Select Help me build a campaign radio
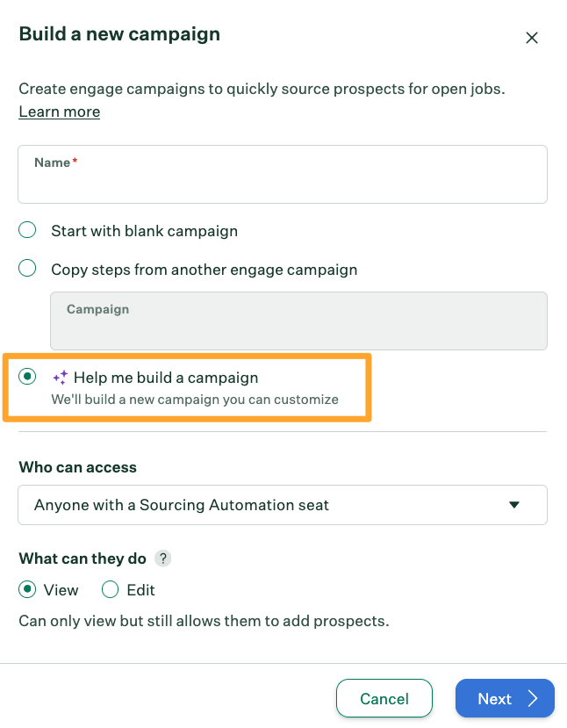This screenshot has height=728, width=567. (x=28, y=377)
